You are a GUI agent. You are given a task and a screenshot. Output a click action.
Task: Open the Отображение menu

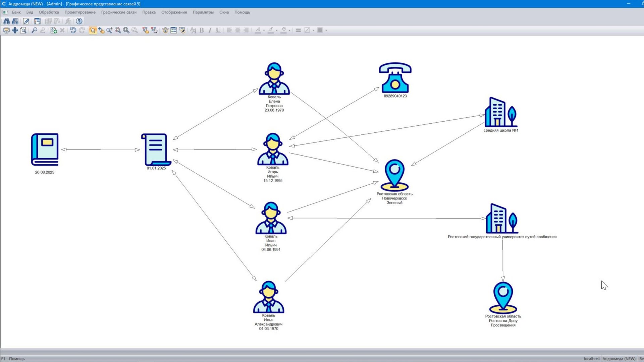pyautogui.click(x=174, y=12)
